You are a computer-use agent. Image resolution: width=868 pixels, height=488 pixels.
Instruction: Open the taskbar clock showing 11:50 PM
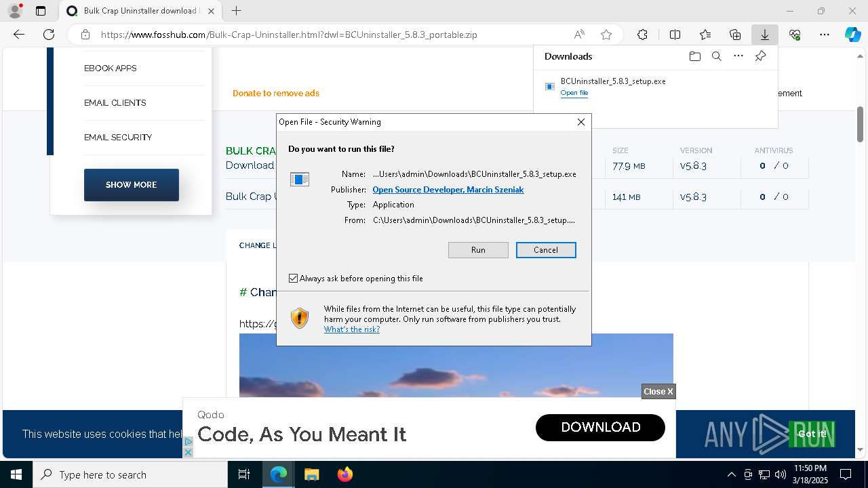tap(810, 474)
